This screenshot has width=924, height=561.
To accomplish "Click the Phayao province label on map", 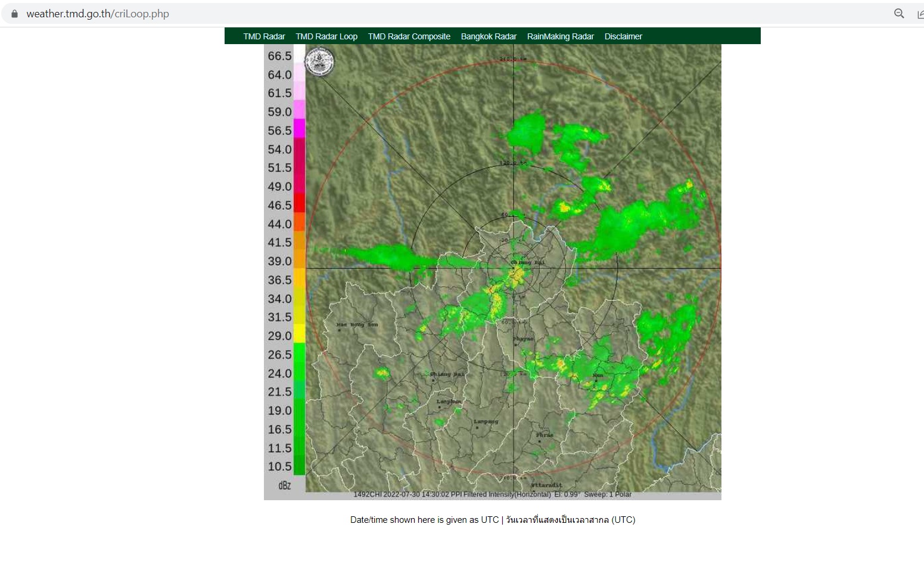I will pyautogui.click(x=524, y=339).
